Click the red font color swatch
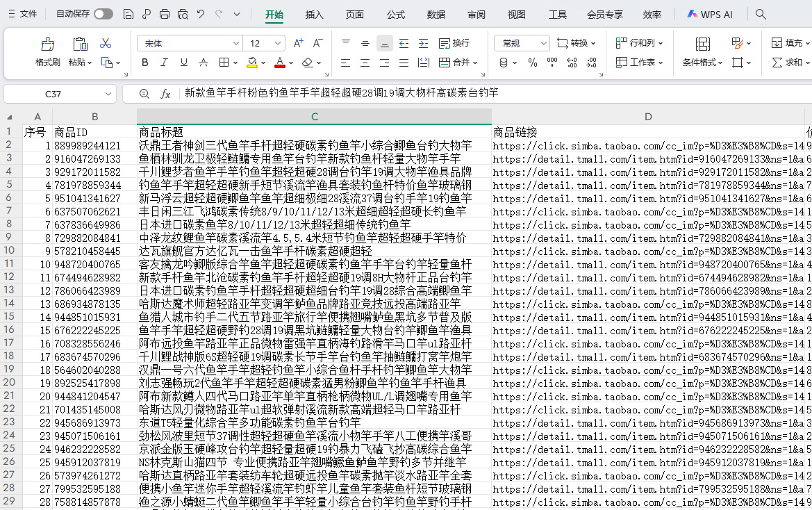 tap(279, 63)
